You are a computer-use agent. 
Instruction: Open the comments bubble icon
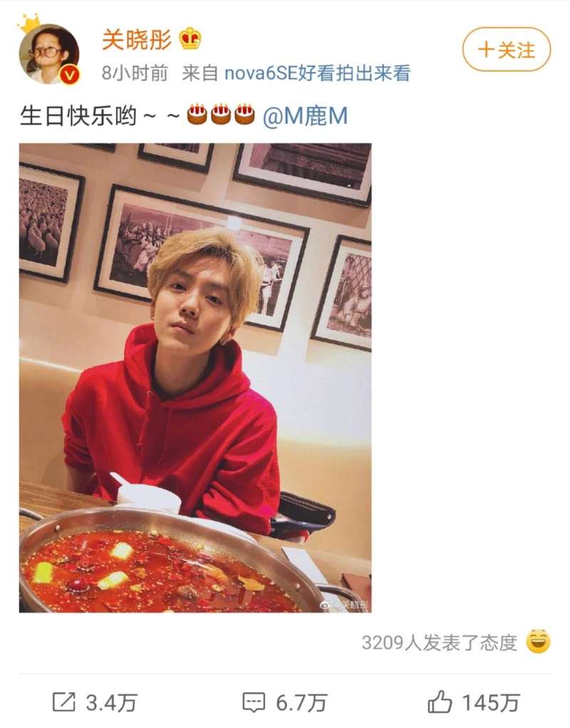(x=254, y=702)
